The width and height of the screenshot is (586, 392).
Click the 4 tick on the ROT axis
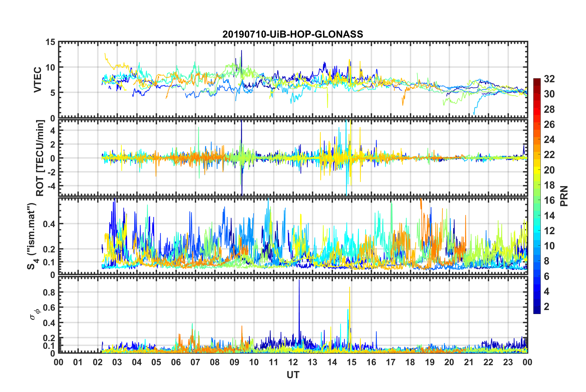[x=53, y=130]
